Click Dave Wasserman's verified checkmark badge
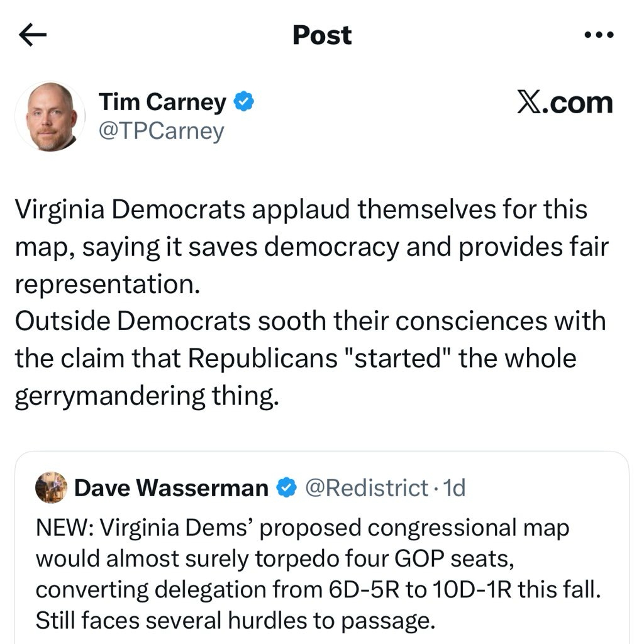The image size is (644, 644). click(287, 487)
